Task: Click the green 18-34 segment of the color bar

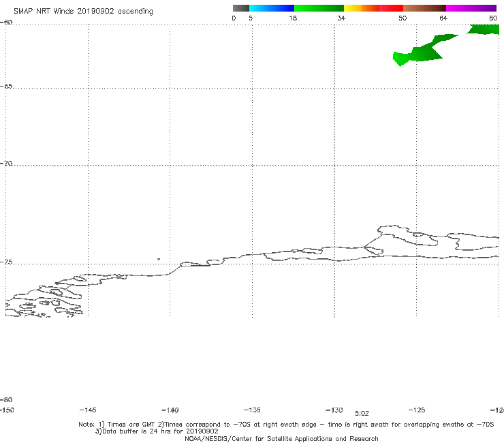Action: (319, 8)
